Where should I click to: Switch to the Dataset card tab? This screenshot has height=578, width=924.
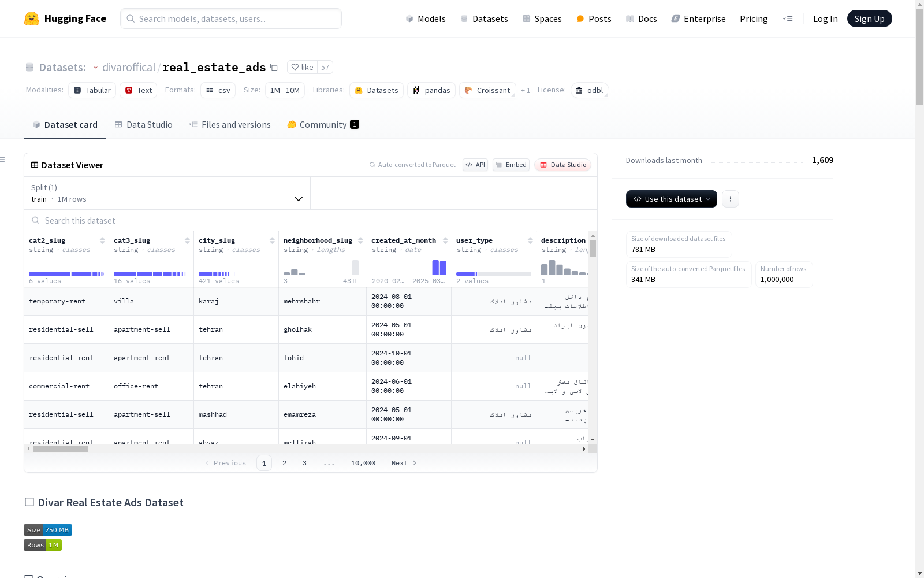pyautogui.click(x=65, y=125)
